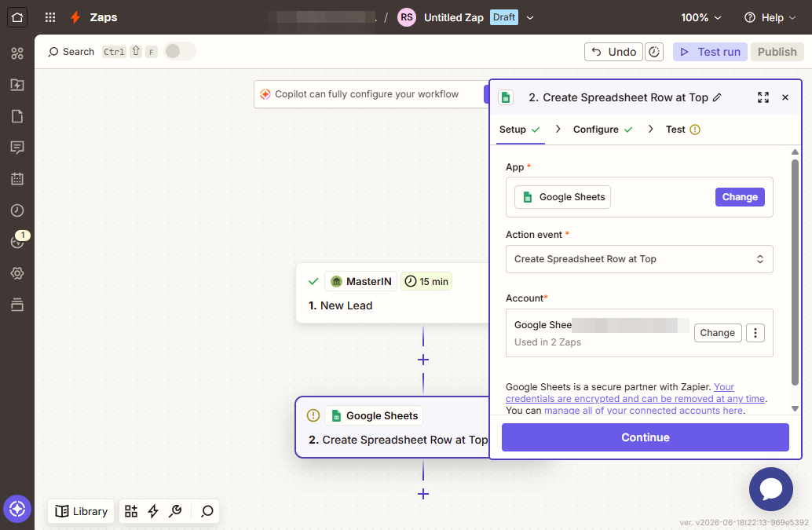Image resolution: width=812 pixels, height=530 pixels.
Task: Click the add components grid icon
Action: [x=131, y=511]
